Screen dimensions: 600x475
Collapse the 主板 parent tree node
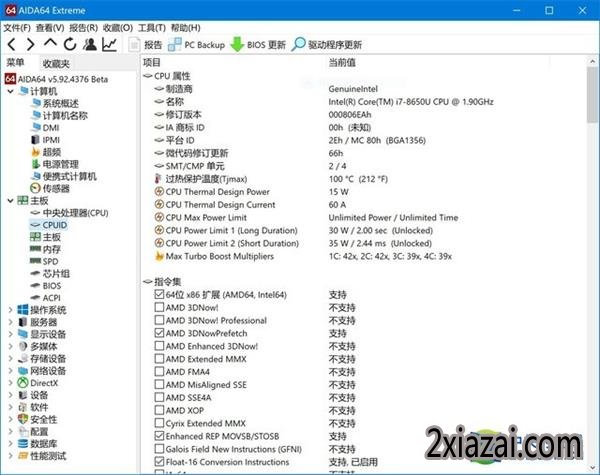(x=10, y=201)
